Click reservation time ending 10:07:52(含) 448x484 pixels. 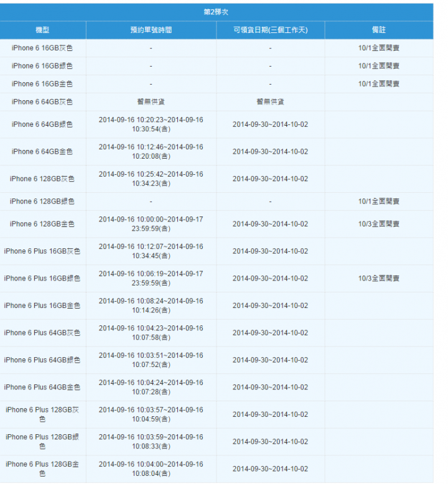(x=151, y=360)
